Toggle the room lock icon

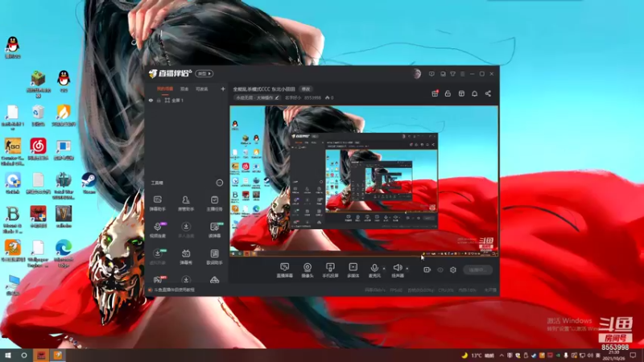pos(448,93)
